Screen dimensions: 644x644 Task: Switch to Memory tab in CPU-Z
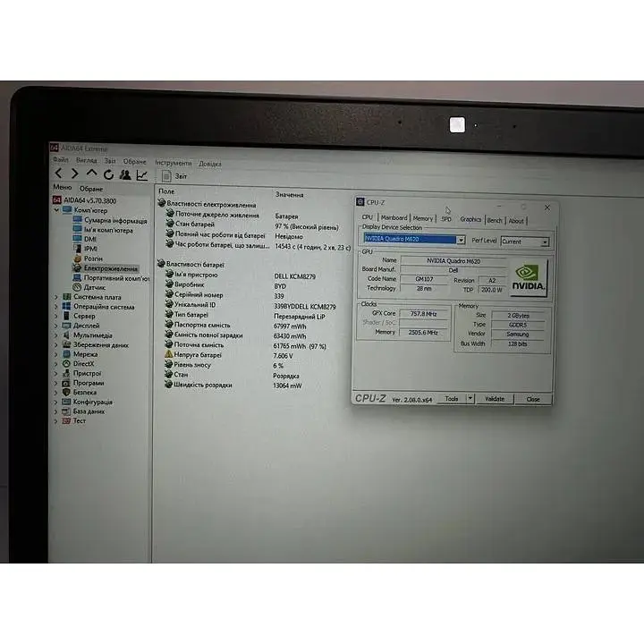pos(423,218)
